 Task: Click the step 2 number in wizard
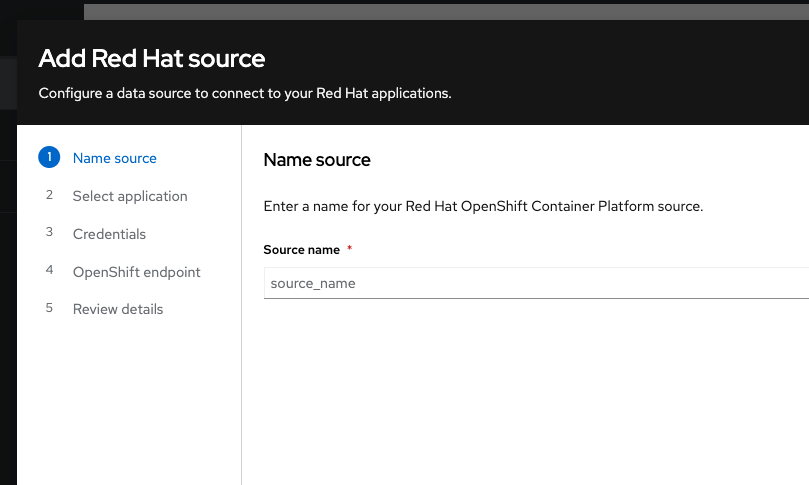(x=49, y=196)
